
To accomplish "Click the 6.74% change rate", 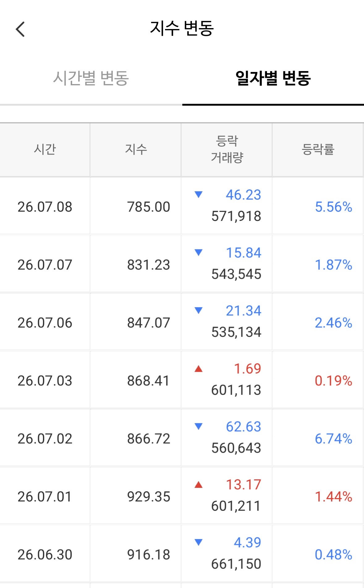I will 333,438.
